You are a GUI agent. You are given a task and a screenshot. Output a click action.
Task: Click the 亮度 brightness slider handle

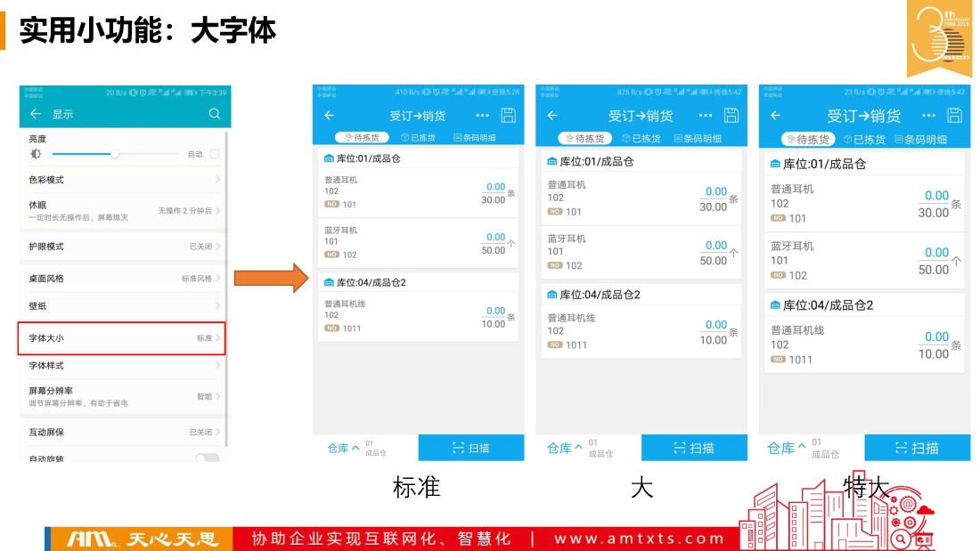point(114,154)
